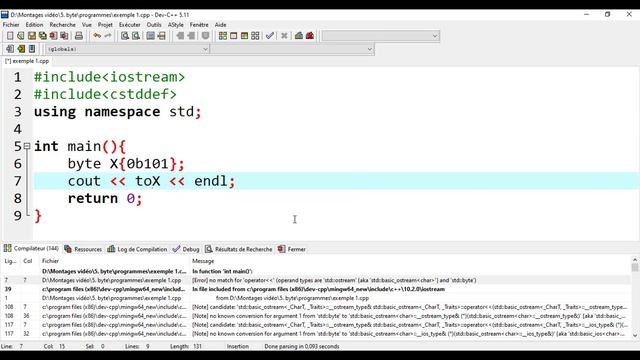Switch to the Compilateur (144) tab
640x360 pixels.
(31, 249)
